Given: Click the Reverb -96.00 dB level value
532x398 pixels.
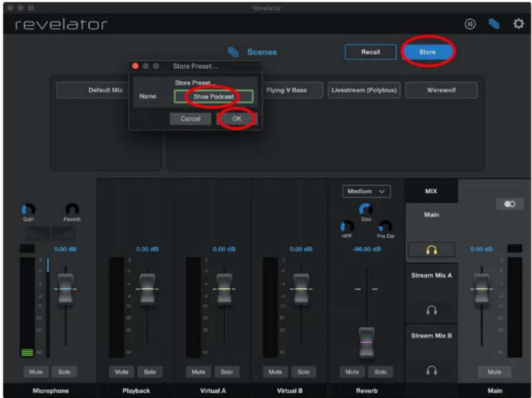Looking at the screenshot, I should 367,249.
